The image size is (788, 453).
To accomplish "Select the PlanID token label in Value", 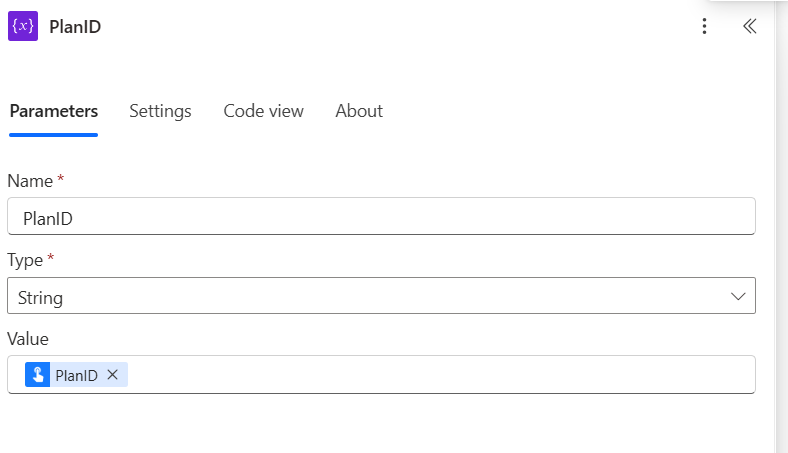I will point(77,375).
